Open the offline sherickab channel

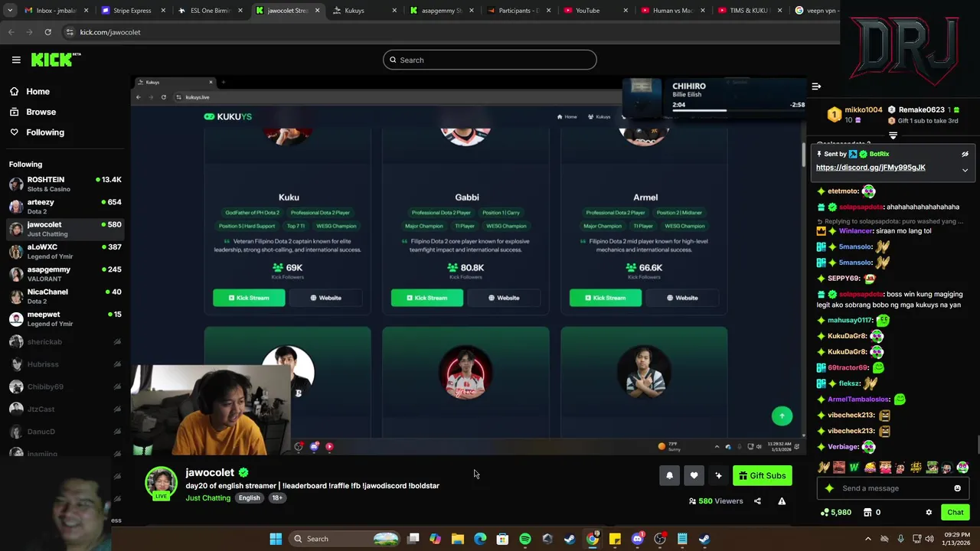64,342
